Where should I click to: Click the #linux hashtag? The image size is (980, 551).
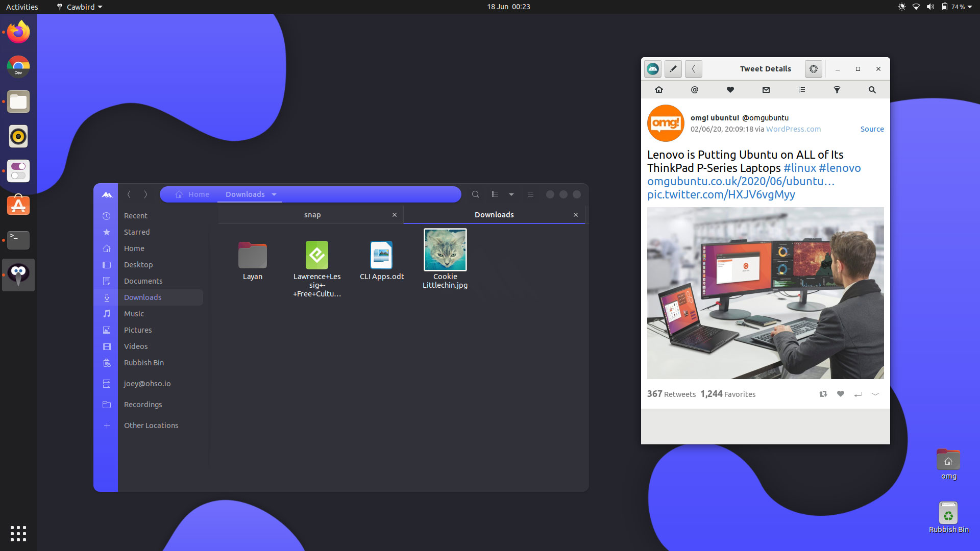tap(799, 168)
